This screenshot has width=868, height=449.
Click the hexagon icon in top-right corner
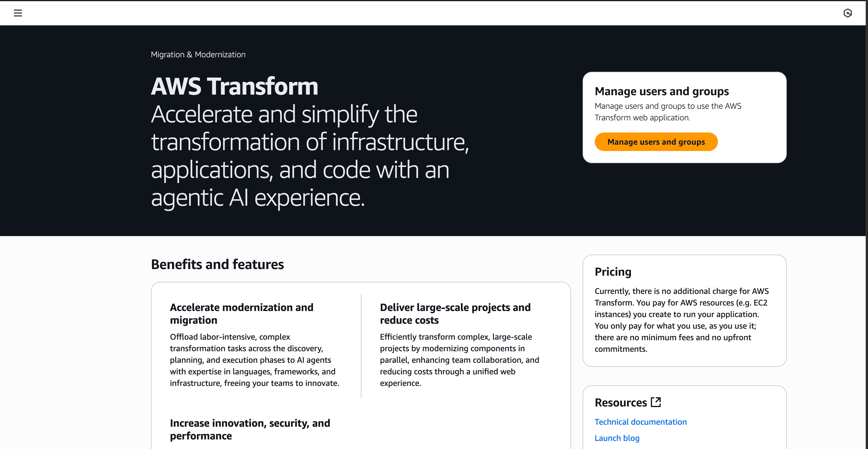click(x=847, y=13)
